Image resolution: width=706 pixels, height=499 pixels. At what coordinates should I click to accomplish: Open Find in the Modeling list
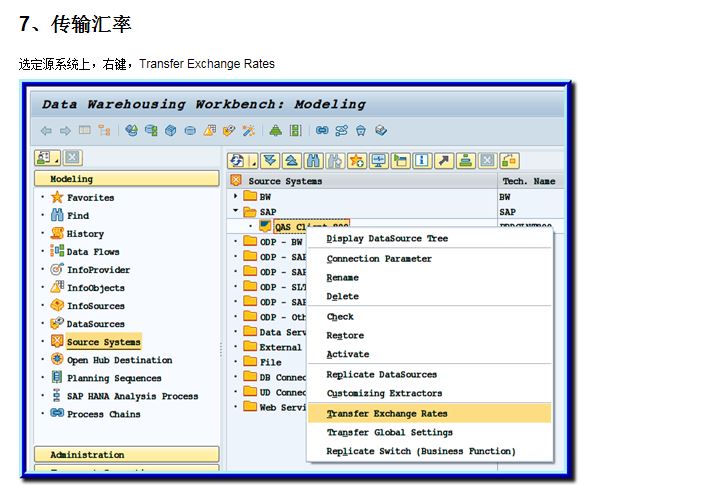(x=78, y=216)
